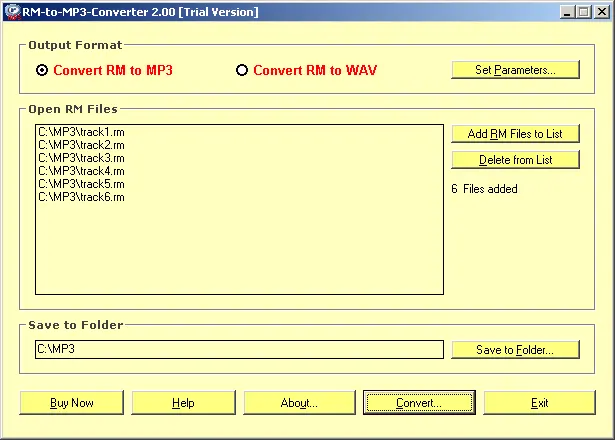Screen dimensions: 615x440
Task: Open the Set Parameters dialog
Action: pyautogui.click(x=515, y=70)
